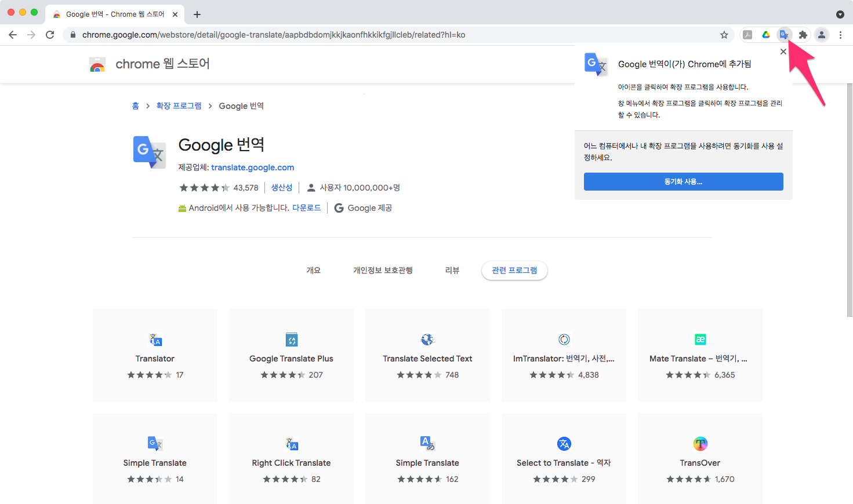Open the Google Translate Plus title

291,359
